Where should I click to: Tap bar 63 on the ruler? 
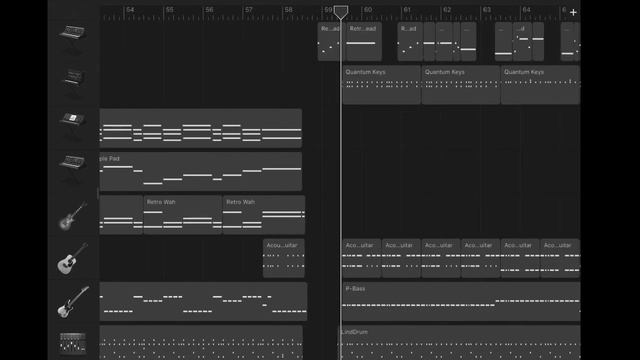click(x=487, y=10)
